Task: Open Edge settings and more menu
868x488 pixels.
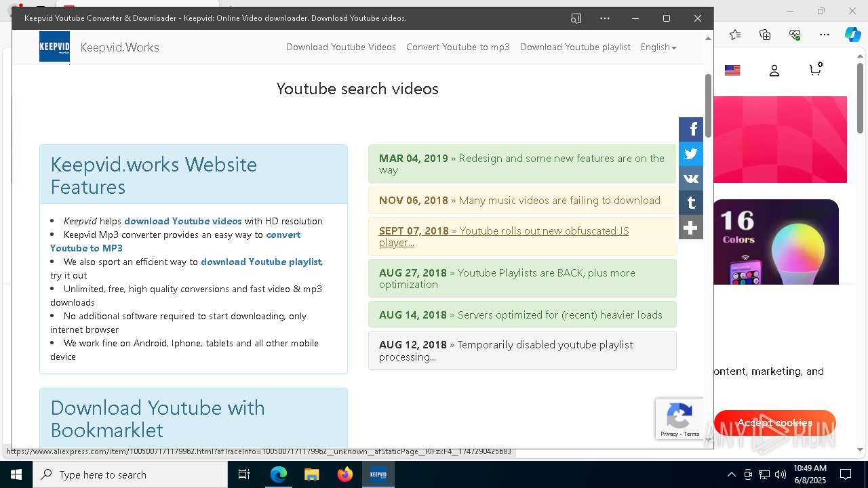Action: pos(825,35)
